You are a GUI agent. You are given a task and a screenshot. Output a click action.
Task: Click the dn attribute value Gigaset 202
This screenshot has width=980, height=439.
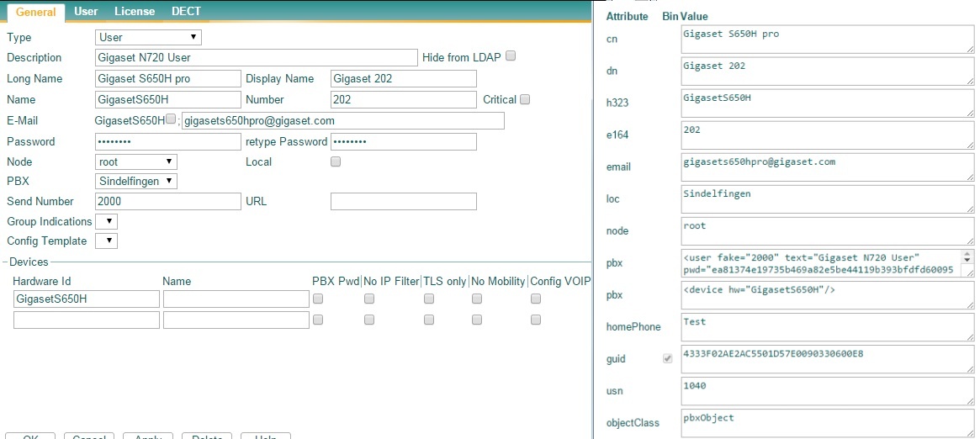(828, 71)
